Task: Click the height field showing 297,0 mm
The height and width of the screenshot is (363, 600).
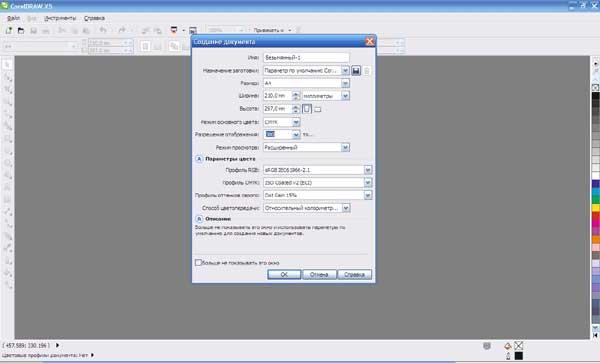Action: (277, 109)
